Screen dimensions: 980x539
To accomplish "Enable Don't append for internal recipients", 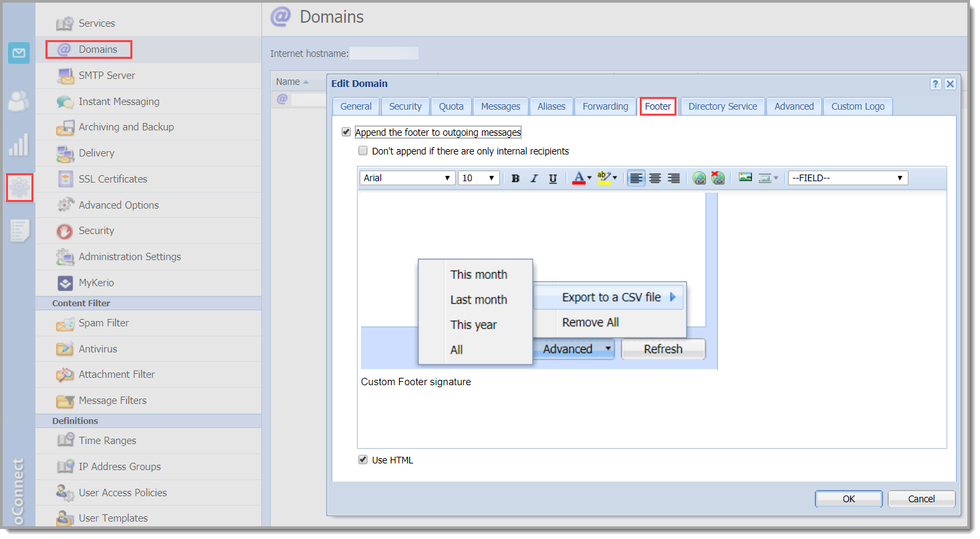I will coord(363,151).
